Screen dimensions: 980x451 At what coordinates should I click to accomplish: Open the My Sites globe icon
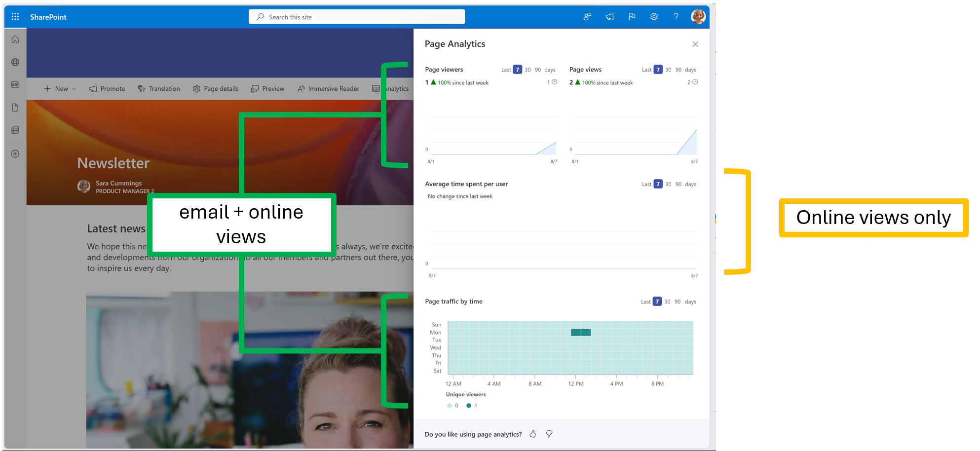[15, 63]
